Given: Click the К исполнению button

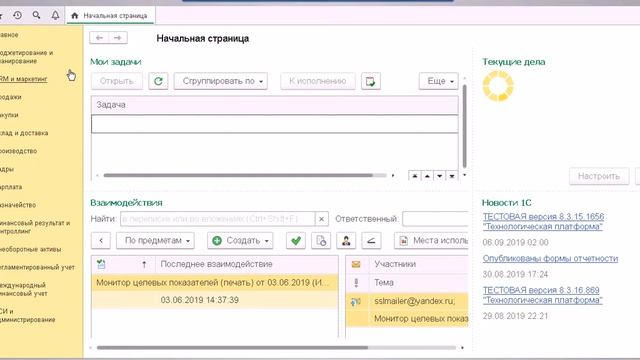Looking at the screenshot, I should (318, 81).
